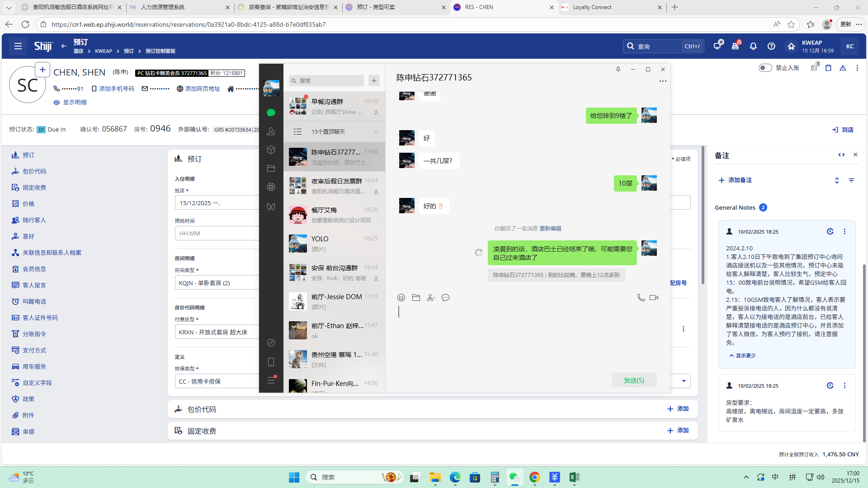Open the 早餐沟通群 conversation
The image size is (868, 488).
[335, 106]
